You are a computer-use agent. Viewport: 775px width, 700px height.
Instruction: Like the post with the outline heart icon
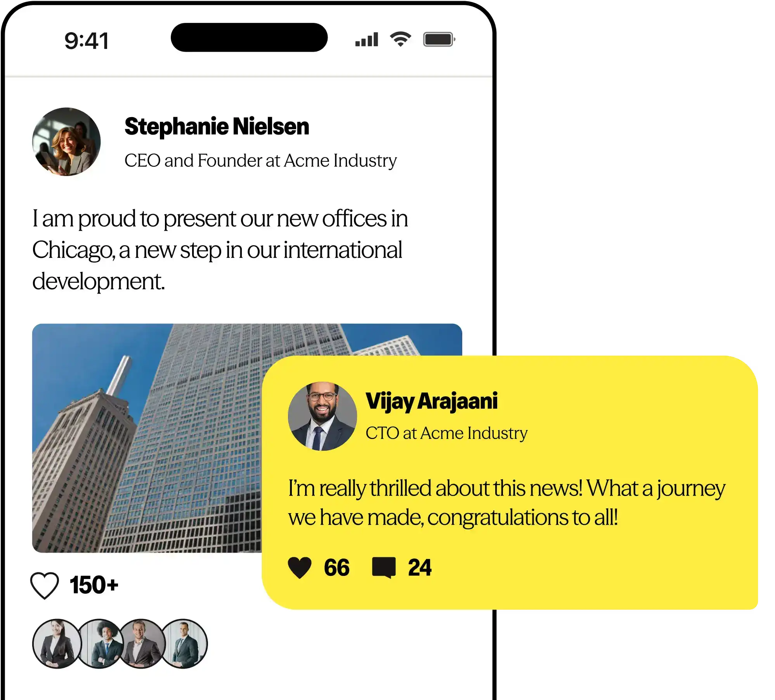45,586
